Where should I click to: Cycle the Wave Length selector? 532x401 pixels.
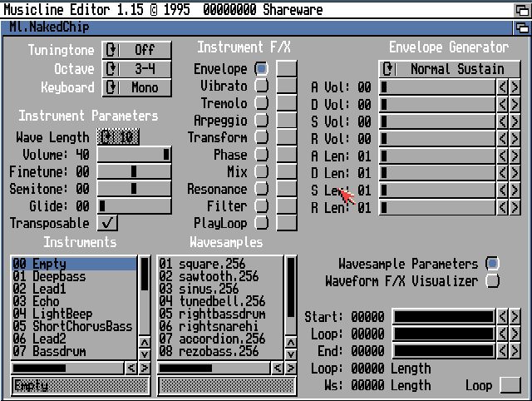(x=118, y=137)
